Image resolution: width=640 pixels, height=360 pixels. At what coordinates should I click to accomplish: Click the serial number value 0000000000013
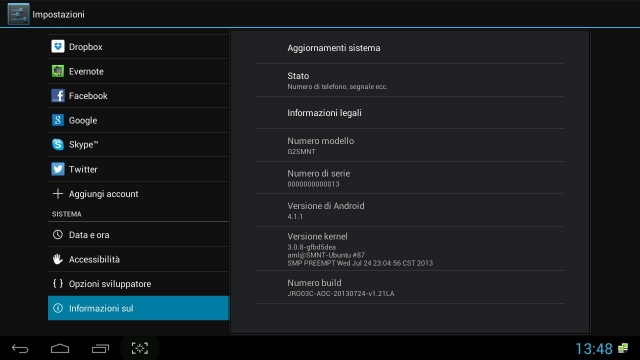pyautogui.click(x=313, y=184)
